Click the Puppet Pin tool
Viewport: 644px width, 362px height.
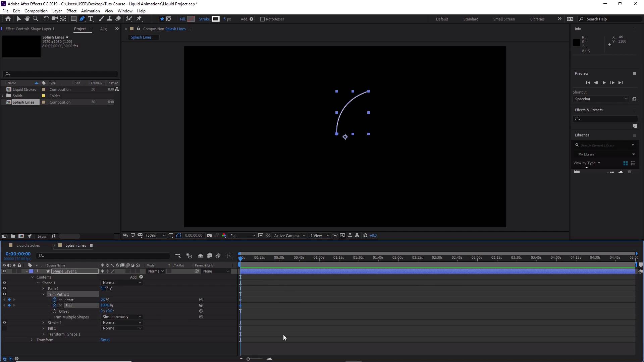139,19
